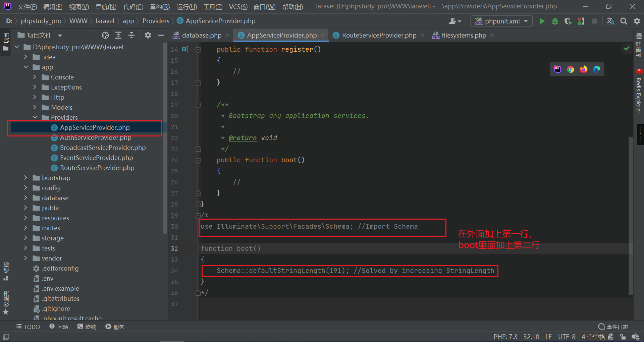Run the phpunit.xml configuration
Screen dimensions: 644x342
542,21
